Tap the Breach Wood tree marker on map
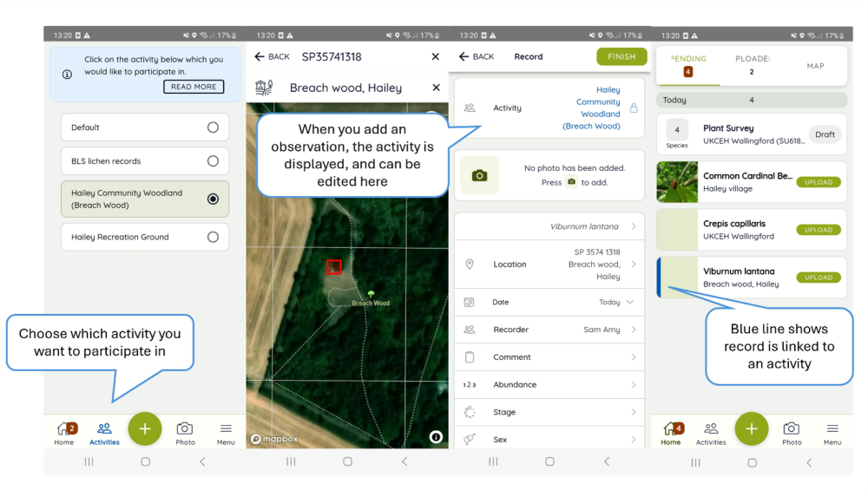The width and height of the screenshot is (868, 490). 371,294
